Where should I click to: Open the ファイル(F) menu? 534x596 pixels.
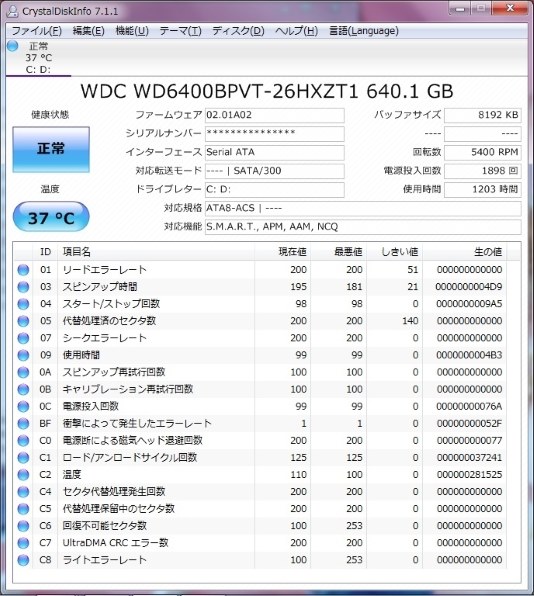[x=36, y=31]
